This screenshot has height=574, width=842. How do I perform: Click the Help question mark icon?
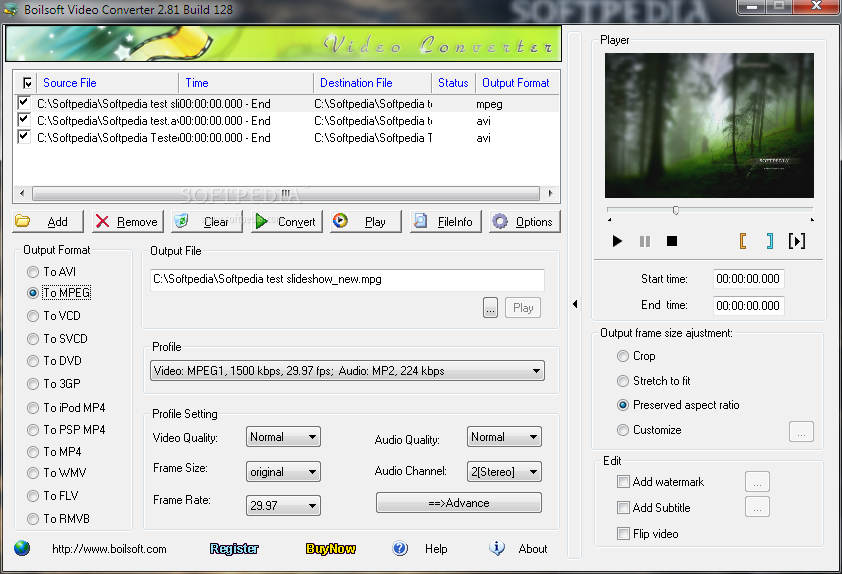pos(400,548)
